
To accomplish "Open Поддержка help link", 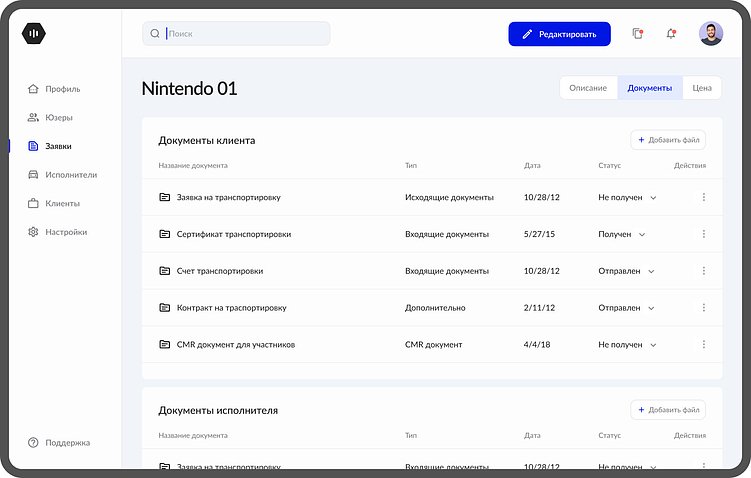I will 59,443.
